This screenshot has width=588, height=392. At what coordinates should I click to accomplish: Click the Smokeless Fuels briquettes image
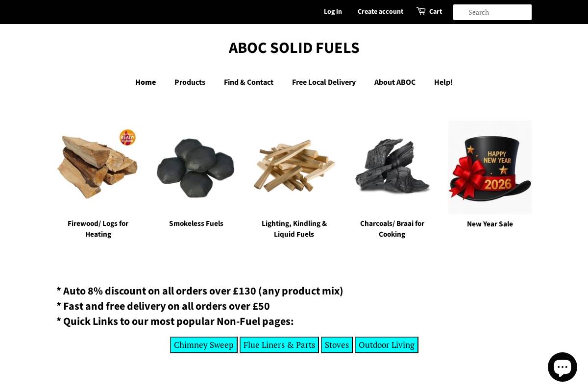196,167
